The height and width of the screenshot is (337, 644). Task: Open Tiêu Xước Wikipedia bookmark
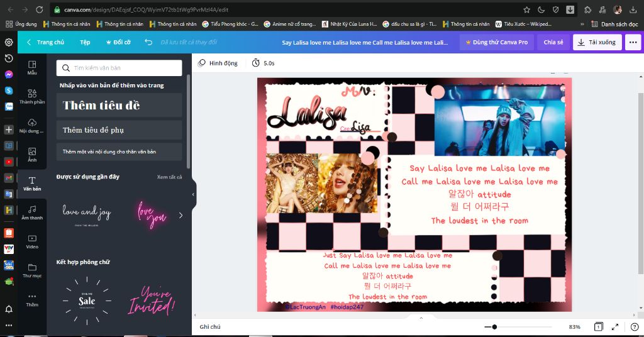[x=524, y=25]
